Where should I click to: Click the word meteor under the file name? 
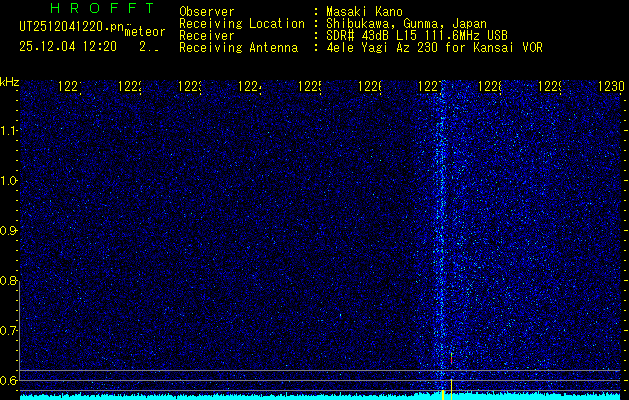(145, 32)
